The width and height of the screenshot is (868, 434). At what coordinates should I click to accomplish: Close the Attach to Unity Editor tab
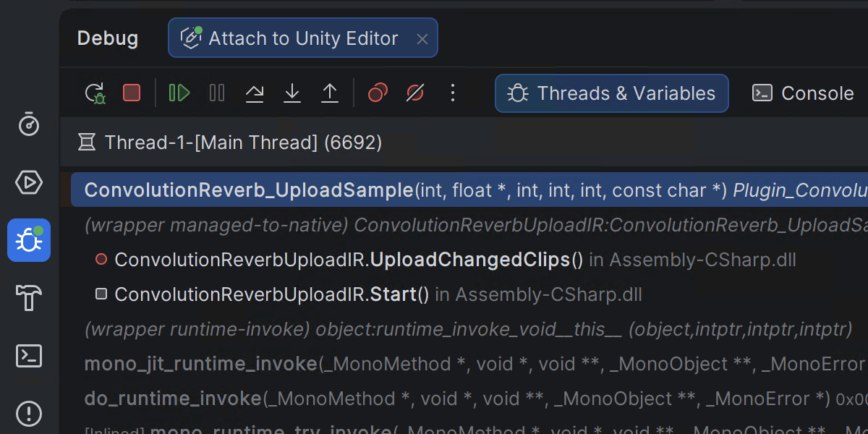coord(422,39)
